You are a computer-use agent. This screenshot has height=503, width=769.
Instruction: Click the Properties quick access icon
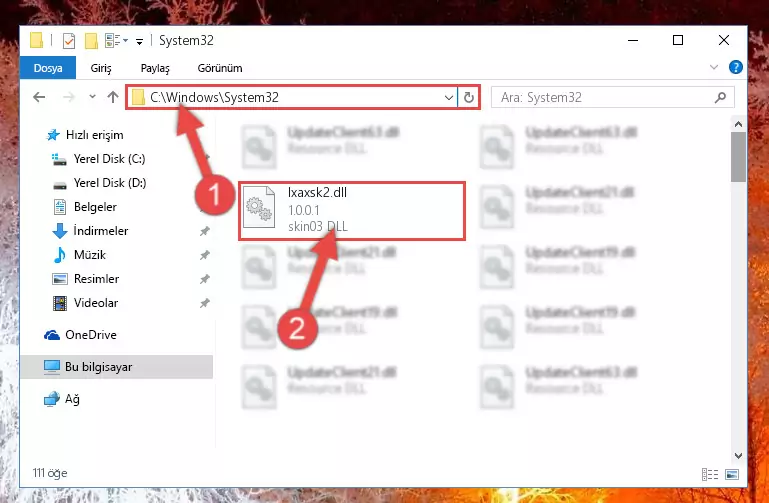[x=69, y=41]
